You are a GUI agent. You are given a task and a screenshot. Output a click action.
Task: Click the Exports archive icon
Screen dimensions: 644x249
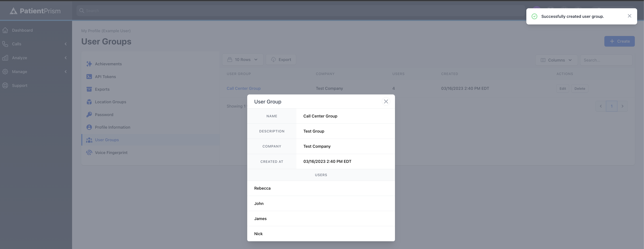[x=89, y=89]
